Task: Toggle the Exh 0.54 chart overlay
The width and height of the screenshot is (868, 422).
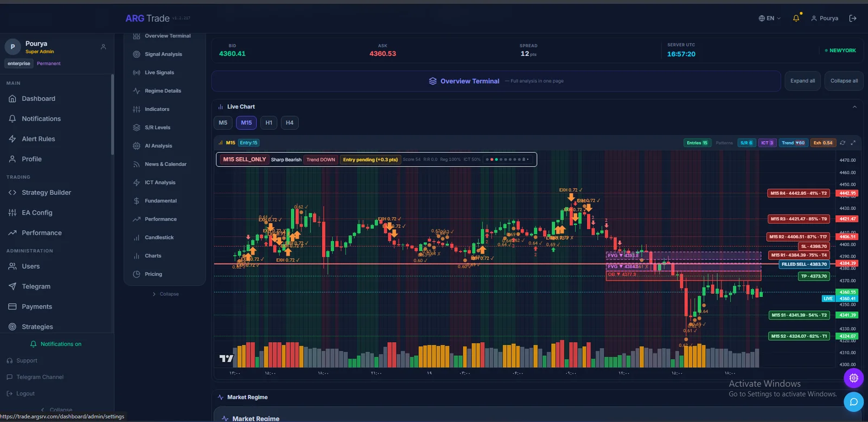Action: click(823, 143)
